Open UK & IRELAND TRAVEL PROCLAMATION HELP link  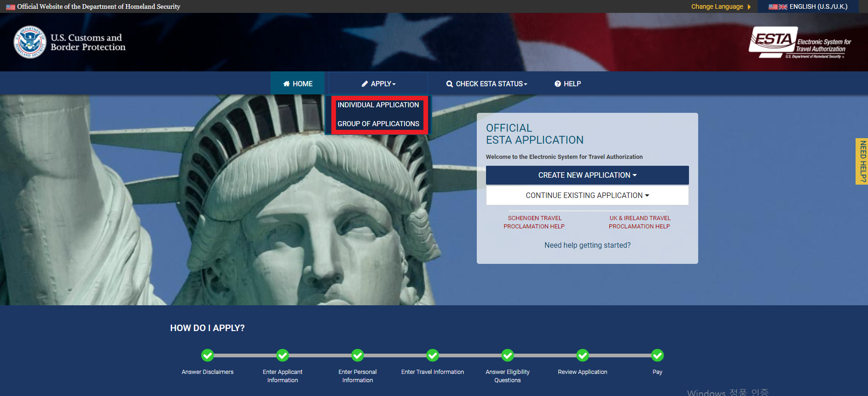tap(640, 222)
